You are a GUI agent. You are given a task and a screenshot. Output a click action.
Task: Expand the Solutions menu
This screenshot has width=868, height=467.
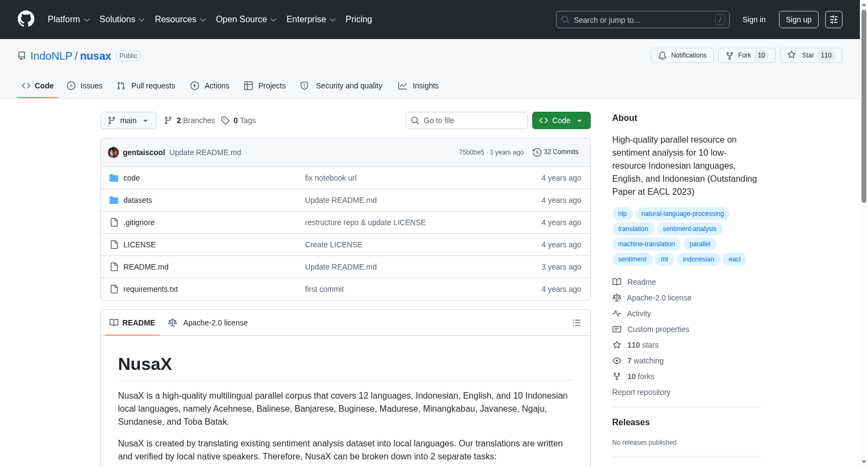[x=122, y=20]
